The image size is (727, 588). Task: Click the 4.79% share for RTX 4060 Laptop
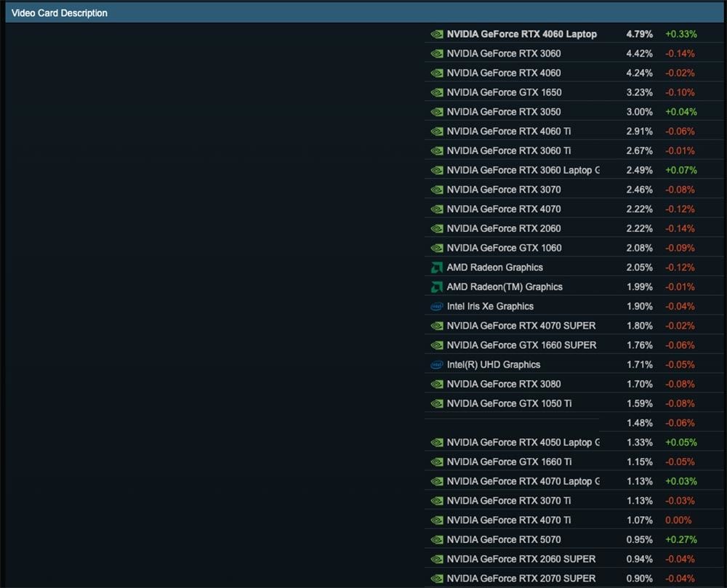pyautogui.click(x=639, y=34)
